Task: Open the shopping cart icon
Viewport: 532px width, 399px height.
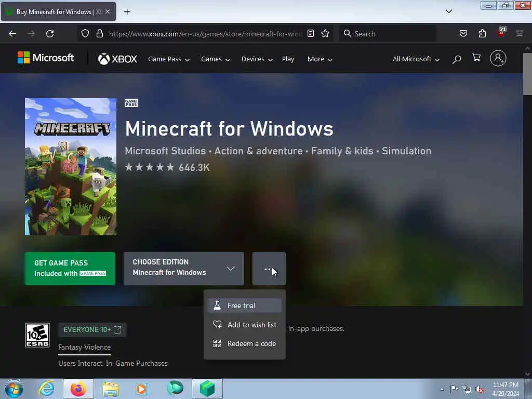Action: (x=476, y=58)
